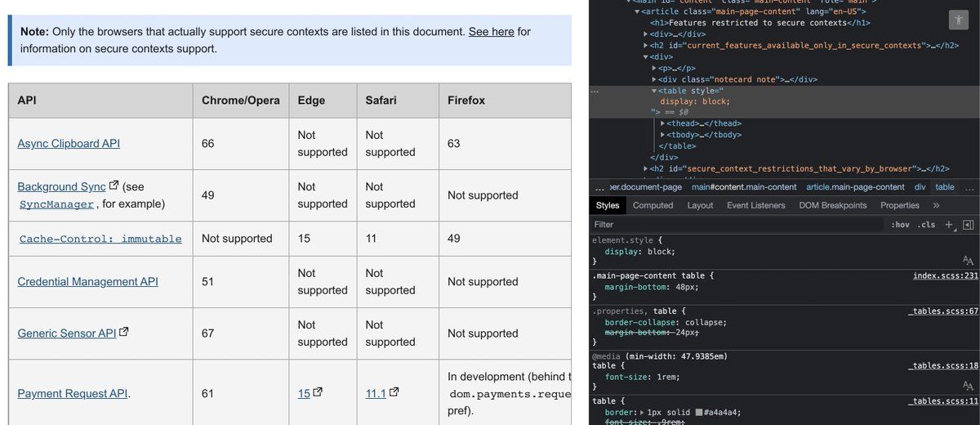Toggle the computed styles sidebar pane icon

[968, 225]
